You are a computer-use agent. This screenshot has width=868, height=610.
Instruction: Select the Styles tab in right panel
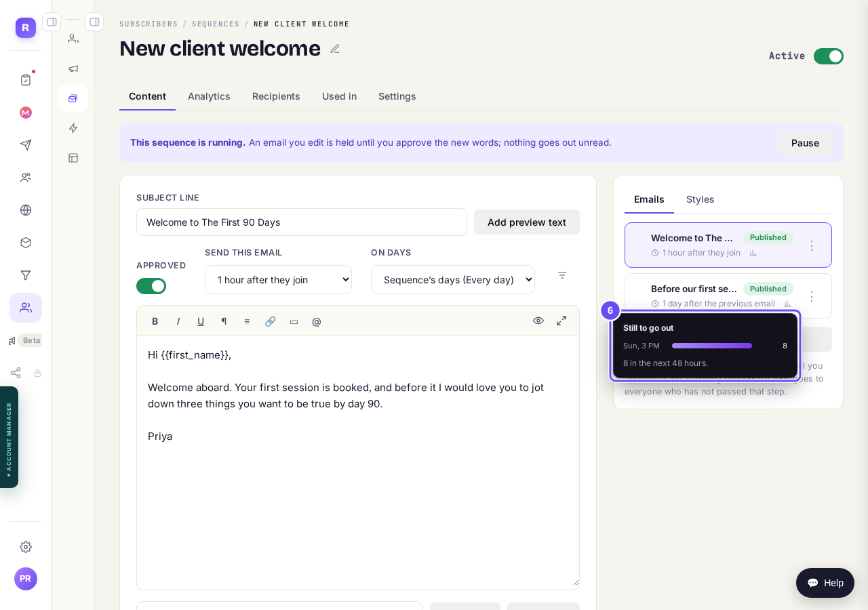pos(701,199)
